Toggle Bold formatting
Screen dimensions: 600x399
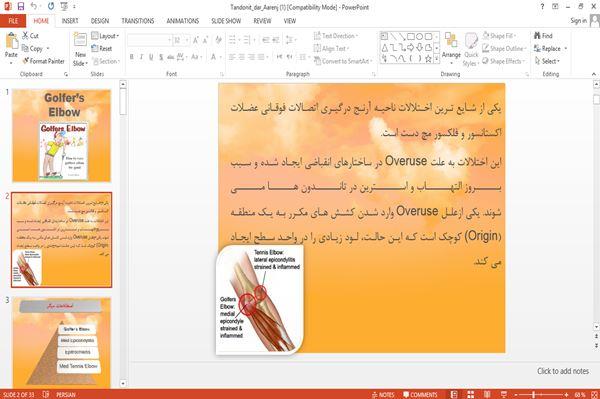point(131,57)
